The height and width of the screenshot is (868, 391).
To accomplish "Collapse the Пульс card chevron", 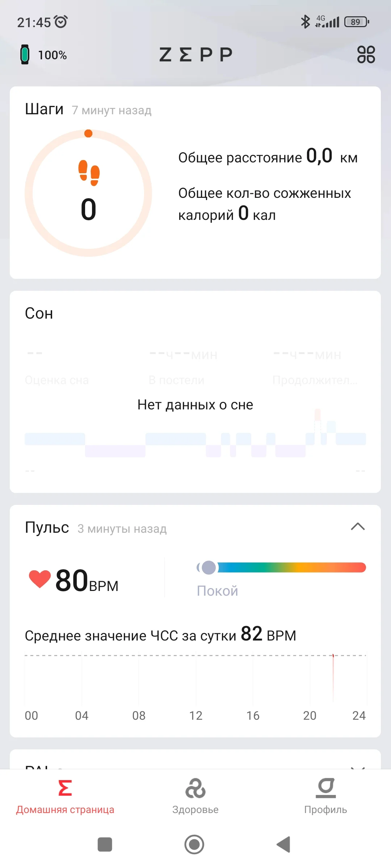I will (x=358, y=527).
